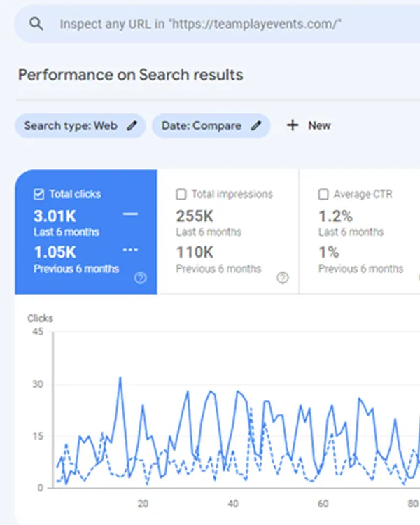This screenshot has height=525, width=420.
Task: Click the y-axis label 45
Action: pyautogui.click(x=38, y=332)
